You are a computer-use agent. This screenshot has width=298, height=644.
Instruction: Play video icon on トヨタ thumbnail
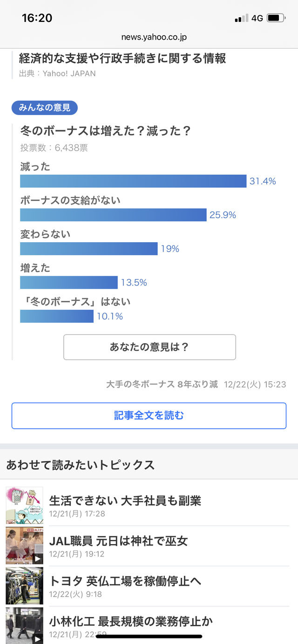click(x=38, y=598)
